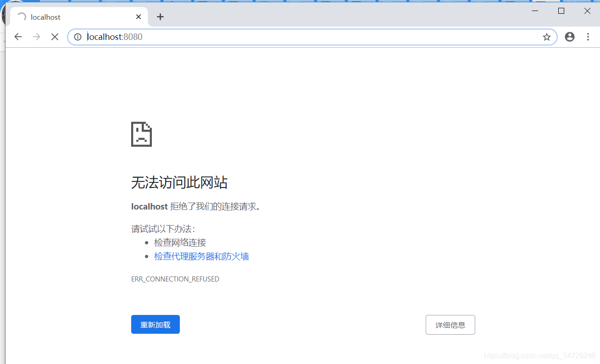Click the window maximize button
Viewport: 600px width, 364px height.
click(x=561, y=11)
